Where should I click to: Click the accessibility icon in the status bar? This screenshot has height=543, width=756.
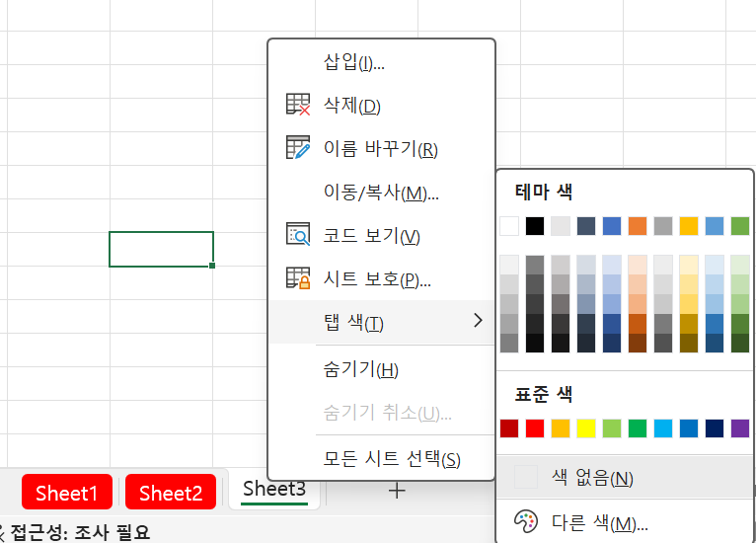[1, 532]
